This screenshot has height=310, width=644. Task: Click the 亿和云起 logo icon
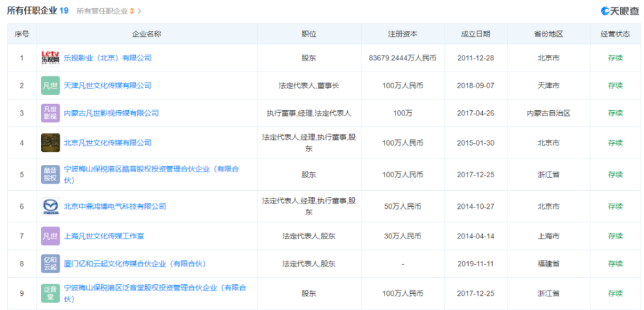point(50,264)
